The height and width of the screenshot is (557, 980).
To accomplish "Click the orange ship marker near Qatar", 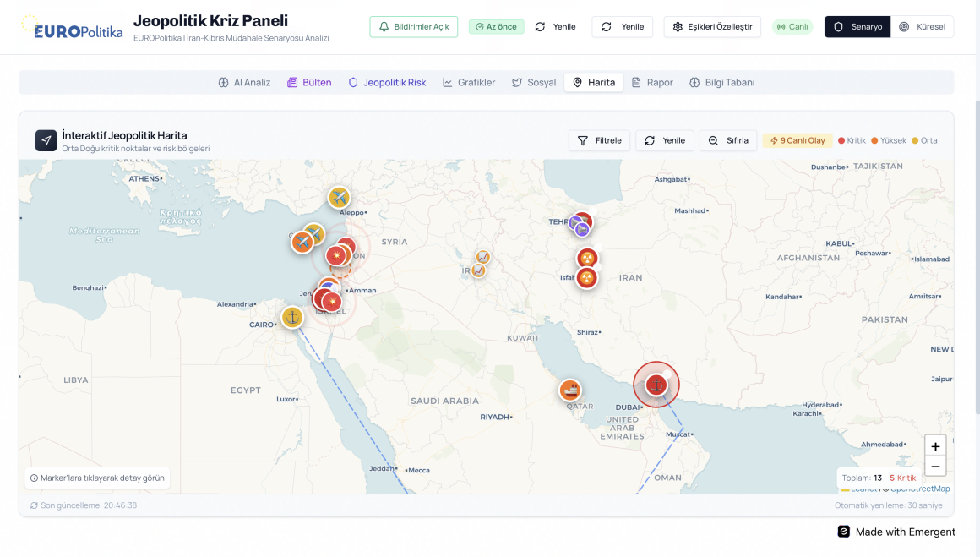I will 570,390.
